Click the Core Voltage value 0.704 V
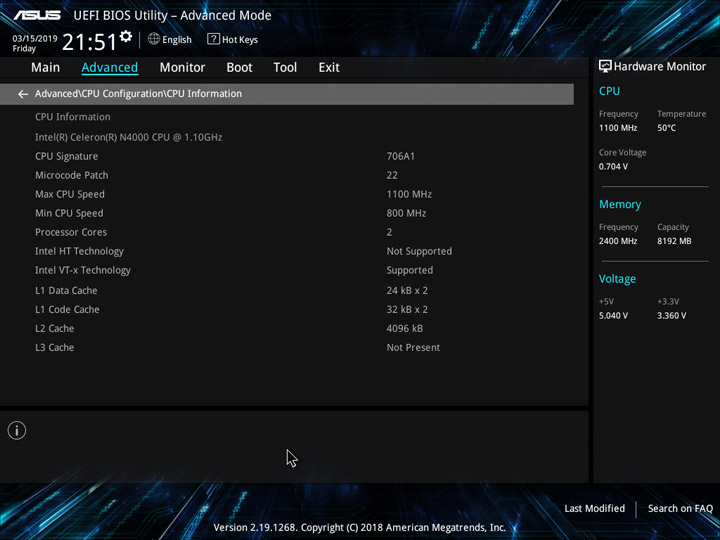The width and height of the screenshot is (720, 540). pyautogui.click(x=613, y=166)
